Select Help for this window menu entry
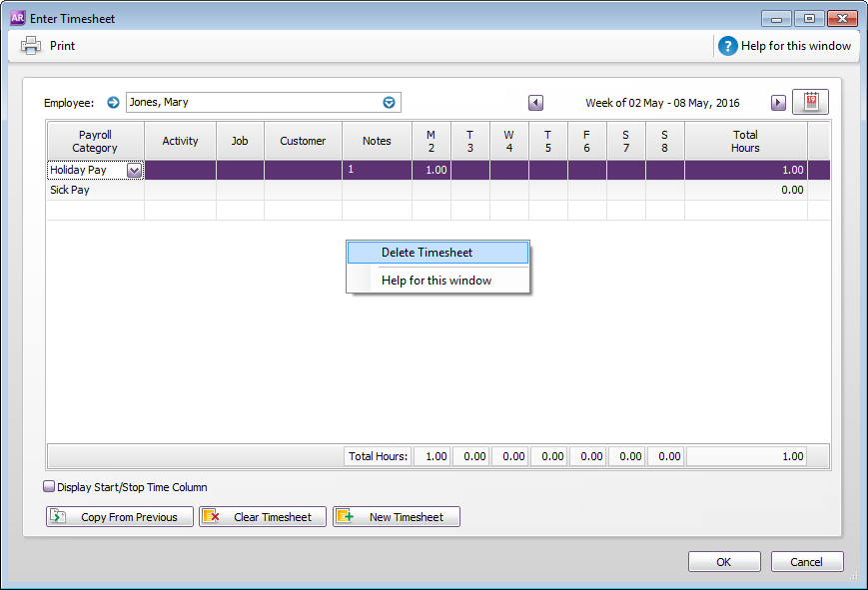The image size is (868, 590). point(436,281)
